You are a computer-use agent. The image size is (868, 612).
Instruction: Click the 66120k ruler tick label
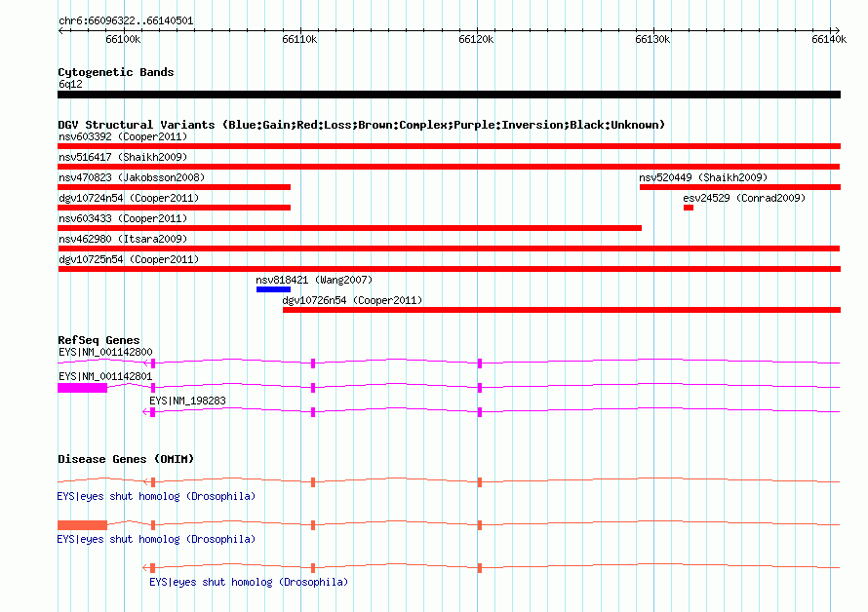pos(476,39)
